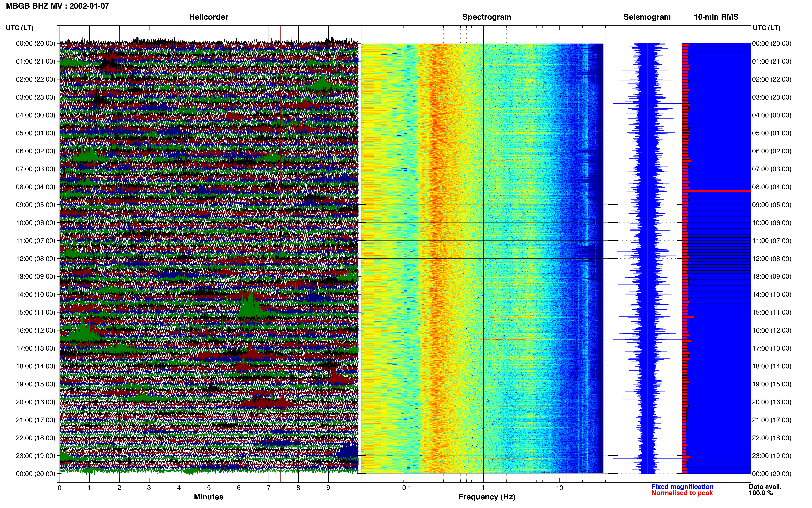Click the red 'Normalised to peak' legend text
The height and width of the screenshot is (508, 812).
coord(682,493)
